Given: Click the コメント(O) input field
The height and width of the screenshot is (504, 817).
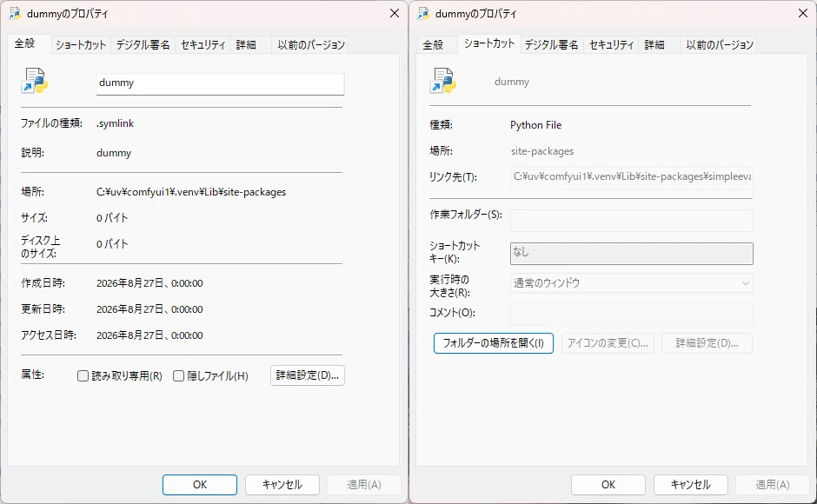Looking at the screenshot, I should (632, 313).
